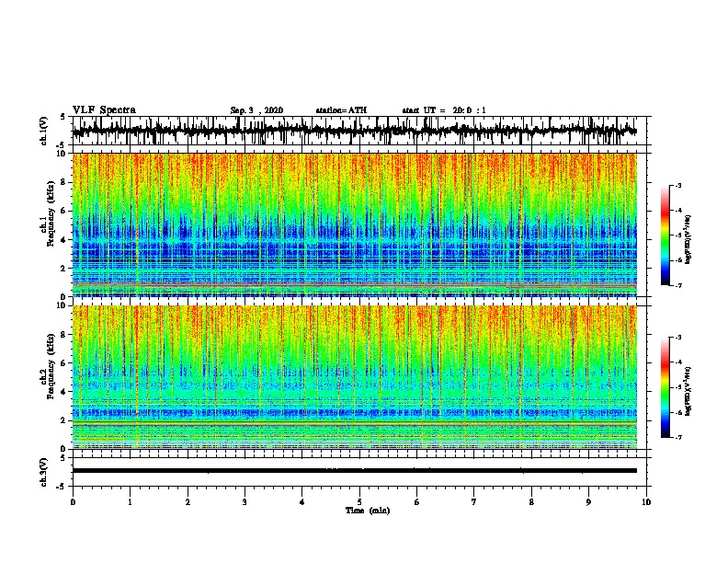Image resolution: width=728 pixels, height=563 pixels.
Task: Click the ch.1(V) waveform axis label
Action: pos(43,131)
